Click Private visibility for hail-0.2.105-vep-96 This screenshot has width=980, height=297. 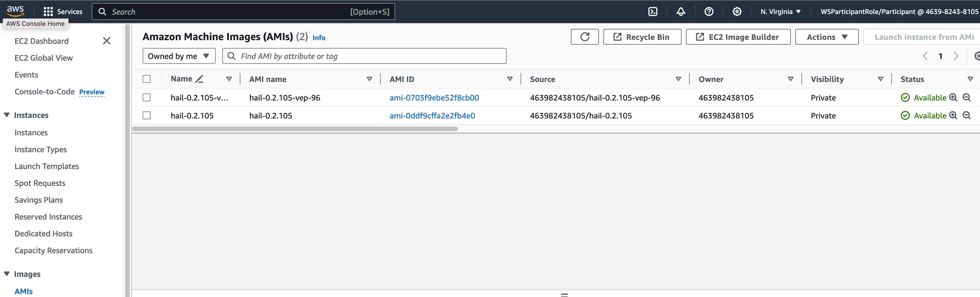[x=823, y=97]
